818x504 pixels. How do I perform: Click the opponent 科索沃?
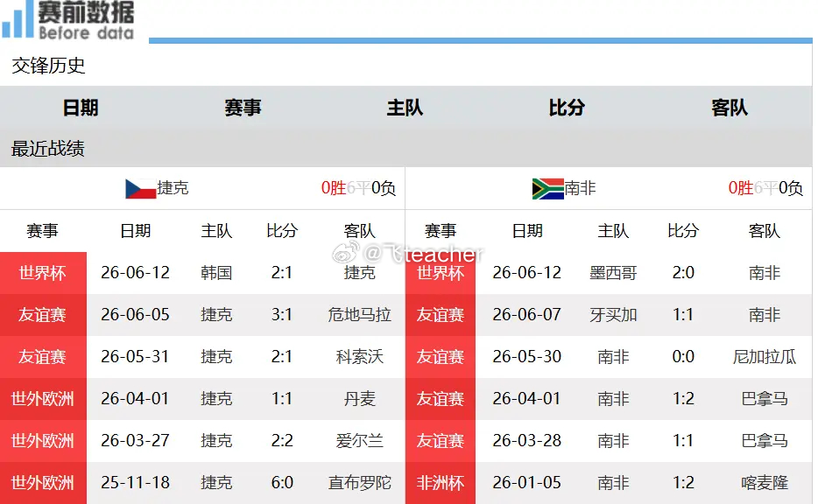(x=359, y=357)
